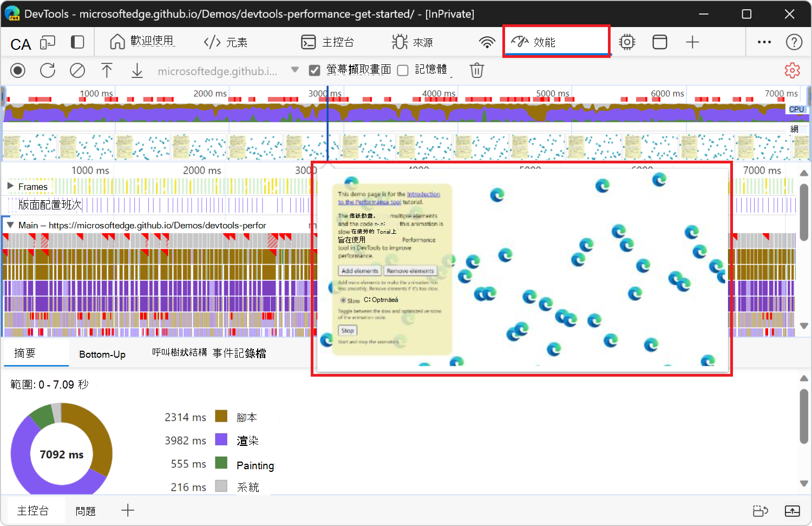The image size is (812, 526).
Task: Click the summary pane scroll down arrow
Action: (804, 483)
